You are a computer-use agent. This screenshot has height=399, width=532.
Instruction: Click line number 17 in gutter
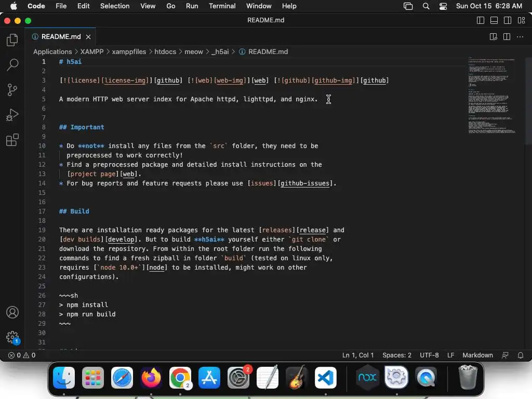coord(42,211)
